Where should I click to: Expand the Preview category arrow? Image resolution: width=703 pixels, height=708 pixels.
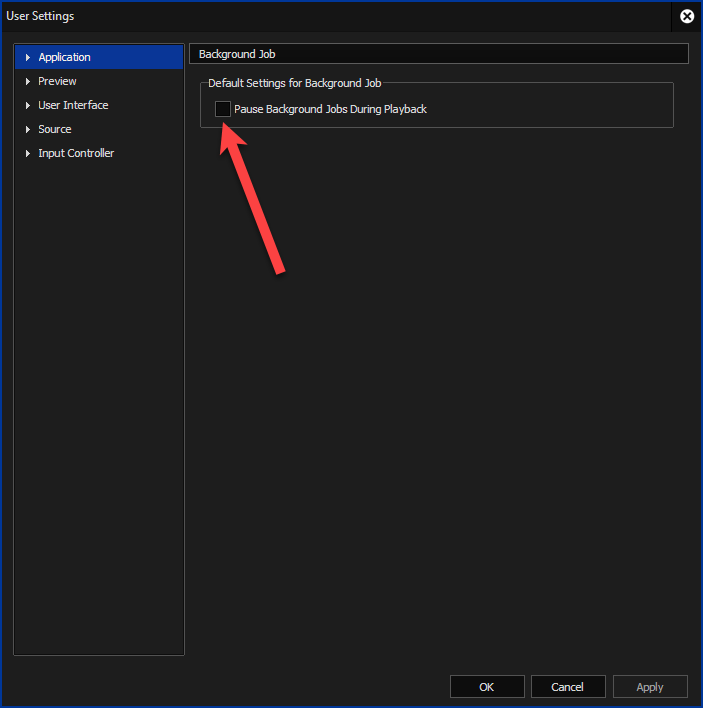pyautogui.click(x=28, y=81)
